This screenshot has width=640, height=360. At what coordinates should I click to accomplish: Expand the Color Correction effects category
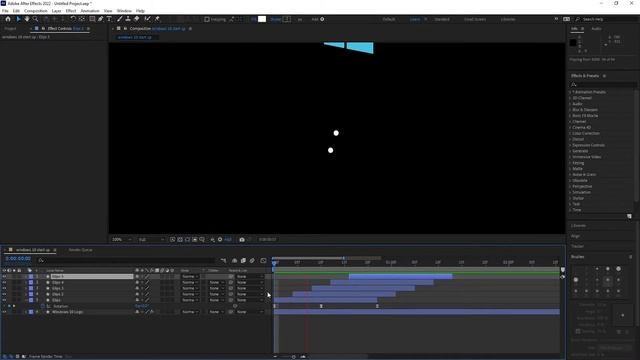point(570,133)
